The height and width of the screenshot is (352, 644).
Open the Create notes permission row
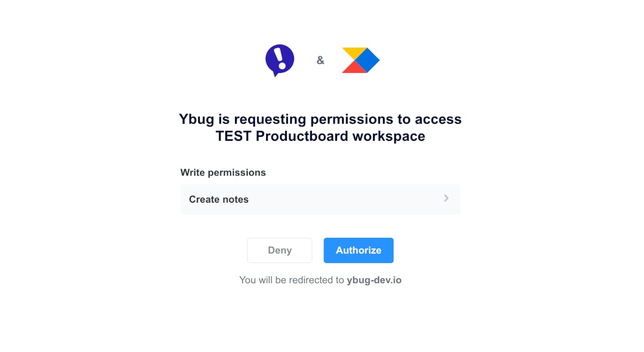(320, 199)
